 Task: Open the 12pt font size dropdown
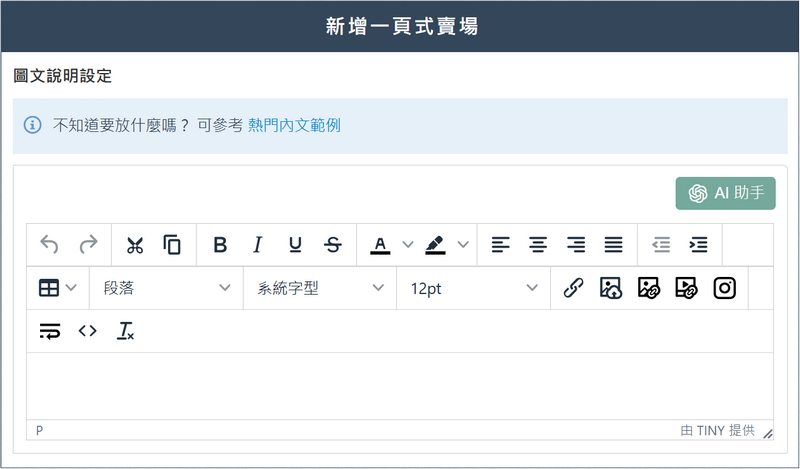click(473, 288)
